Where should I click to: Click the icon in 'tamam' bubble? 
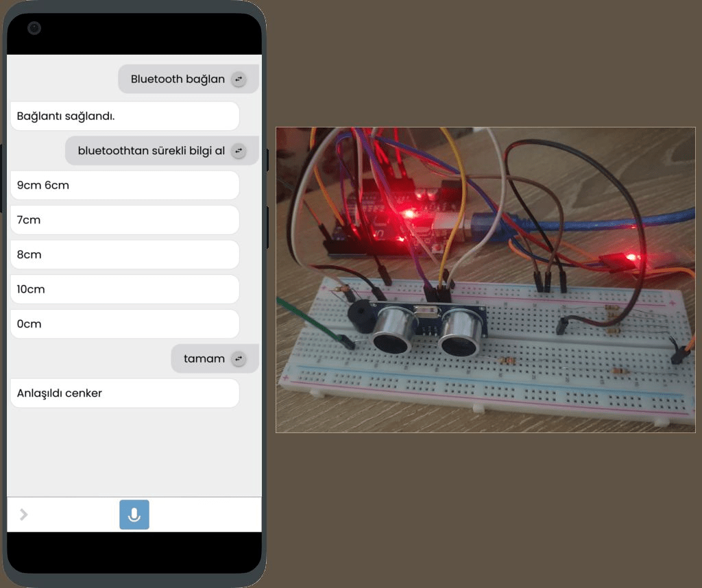click(x=239, y=359)
